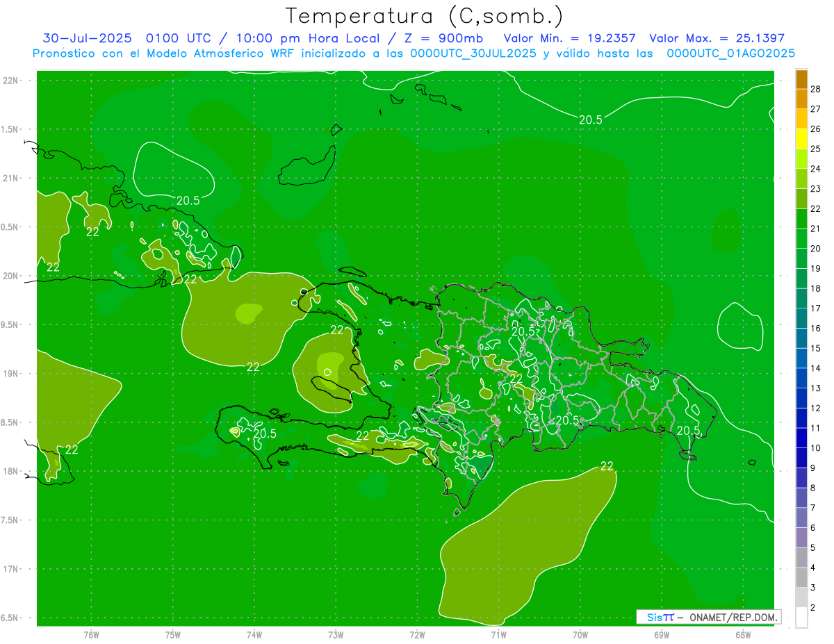Click color bar label "20"
The height and width of the screenshot is (644, 834).
pos(816,248)
